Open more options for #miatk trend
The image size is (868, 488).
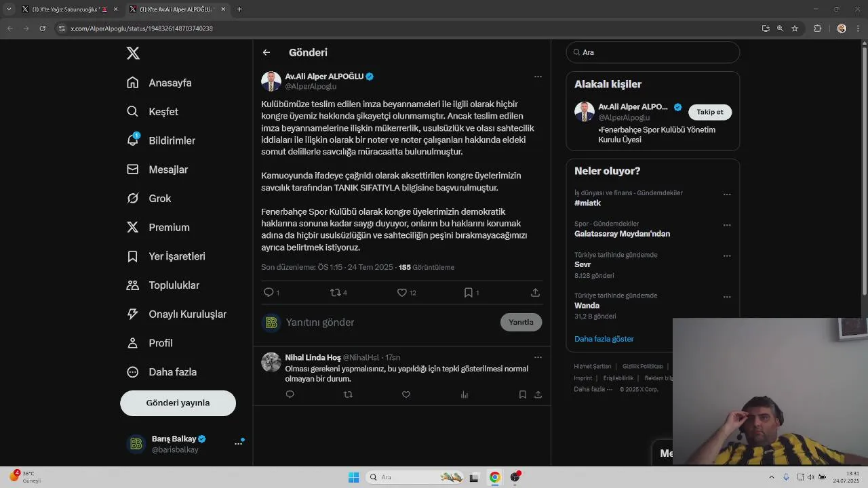pyautogui.click(x=727, y=195)
